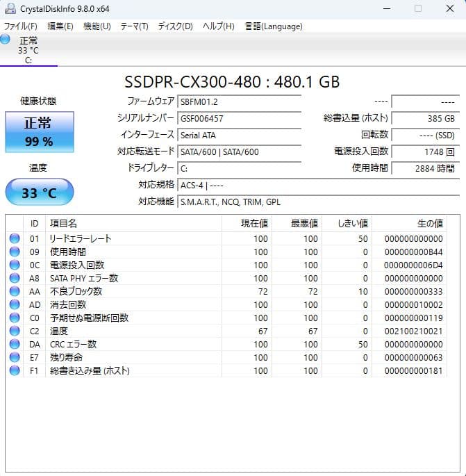Click the serial number field GSF006457
Viewport: 466px width, 476px height.
coord(240,118)
